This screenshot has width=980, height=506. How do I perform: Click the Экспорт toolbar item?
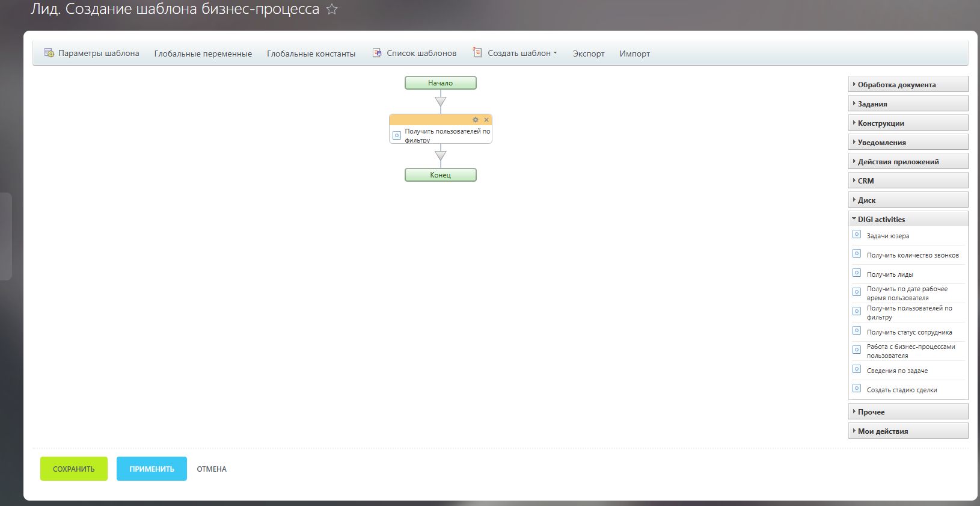click(588, 54)
